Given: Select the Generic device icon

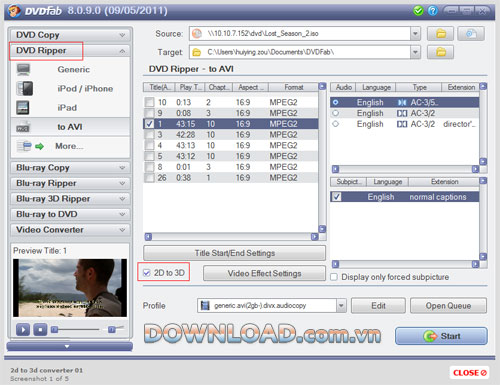Looking at the screenshot, I should tap(23, 70).
